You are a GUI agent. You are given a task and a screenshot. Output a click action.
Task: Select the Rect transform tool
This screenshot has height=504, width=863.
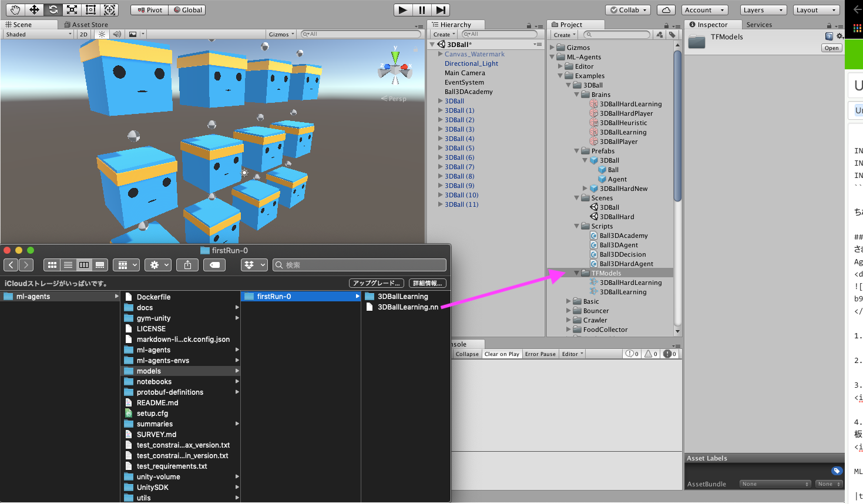pyautogui.click(x=90, y=9)
